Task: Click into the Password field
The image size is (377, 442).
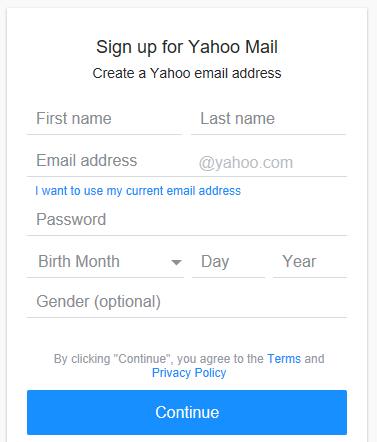Action: (x=187, y=220)
